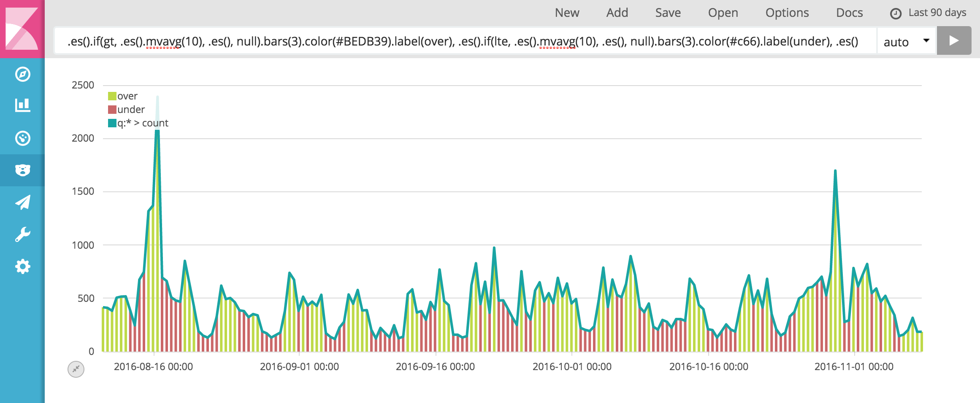
Task: Run the Timelion expression with play button
Action: pos(954,41)
